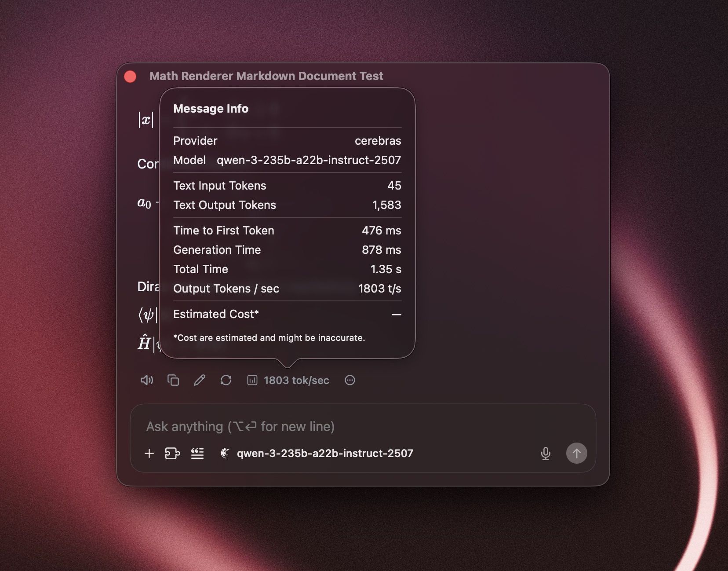728x571 pixels.
Task: Open message stats via the bar-chart icon
Action: (x=252, y=380)
